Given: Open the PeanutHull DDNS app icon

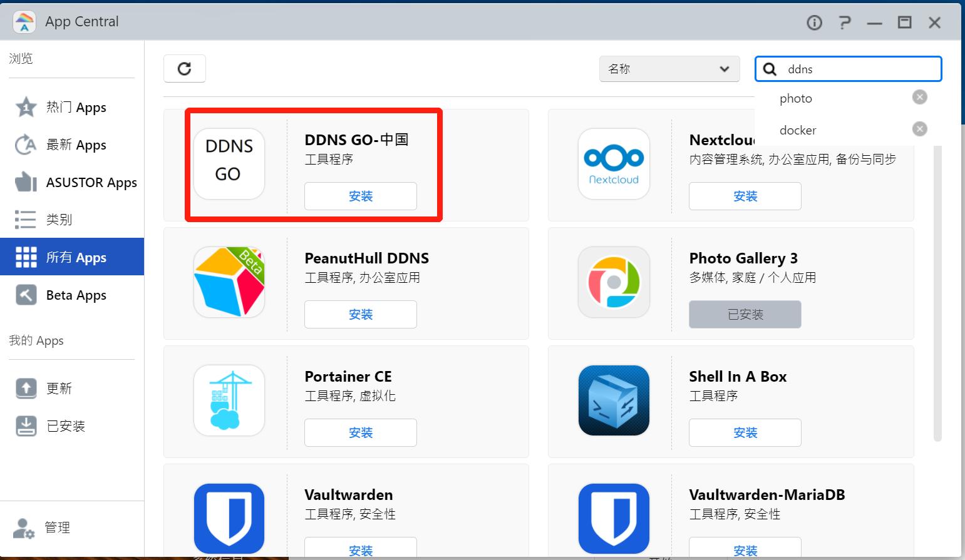Looking at the screenshot, I should click(229, 282).
